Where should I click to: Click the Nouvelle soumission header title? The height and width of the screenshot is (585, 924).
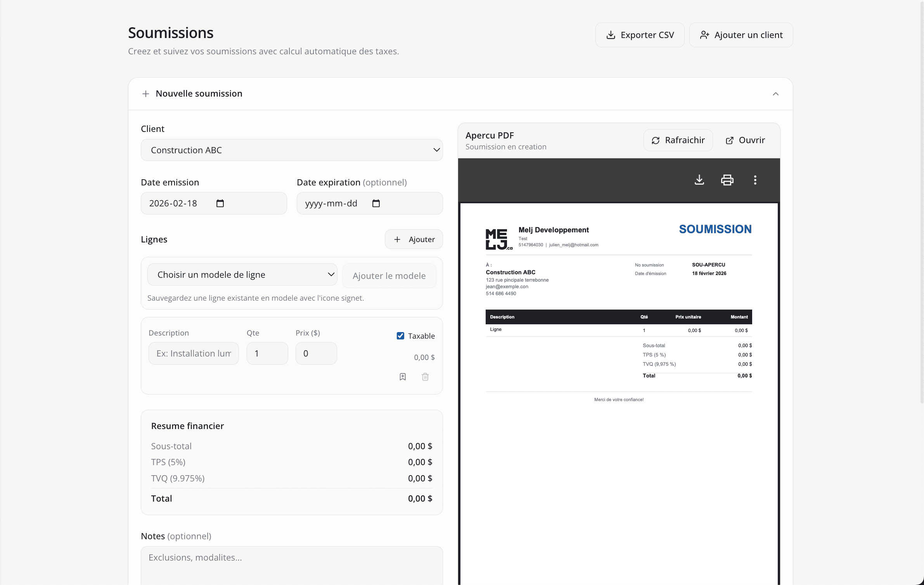pos(199,94)
